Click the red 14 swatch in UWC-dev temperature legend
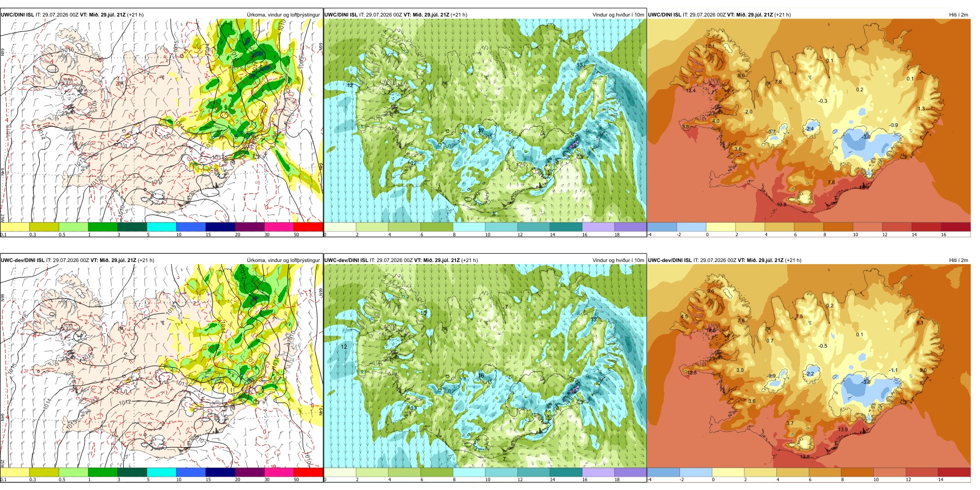This screenshot has height=490, width=980. tap(954, 472)
